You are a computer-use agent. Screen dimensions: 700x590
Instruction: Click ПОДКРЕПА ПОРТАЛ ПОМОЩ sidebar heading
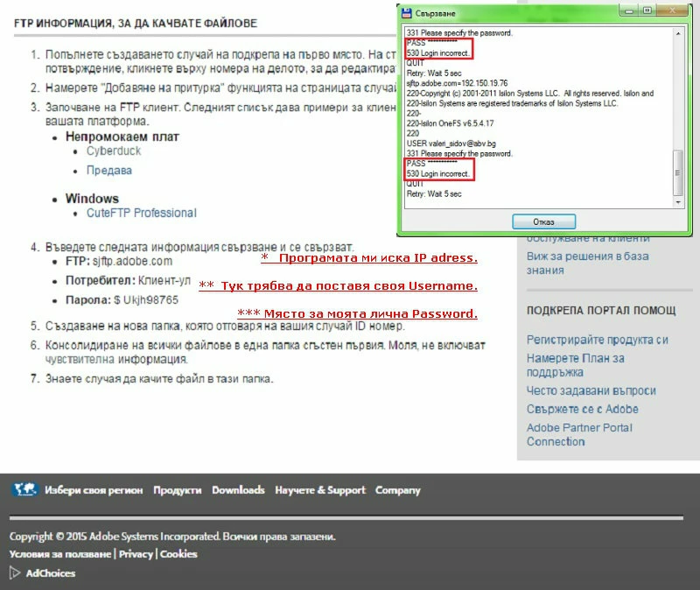click(x=601, y=311)
